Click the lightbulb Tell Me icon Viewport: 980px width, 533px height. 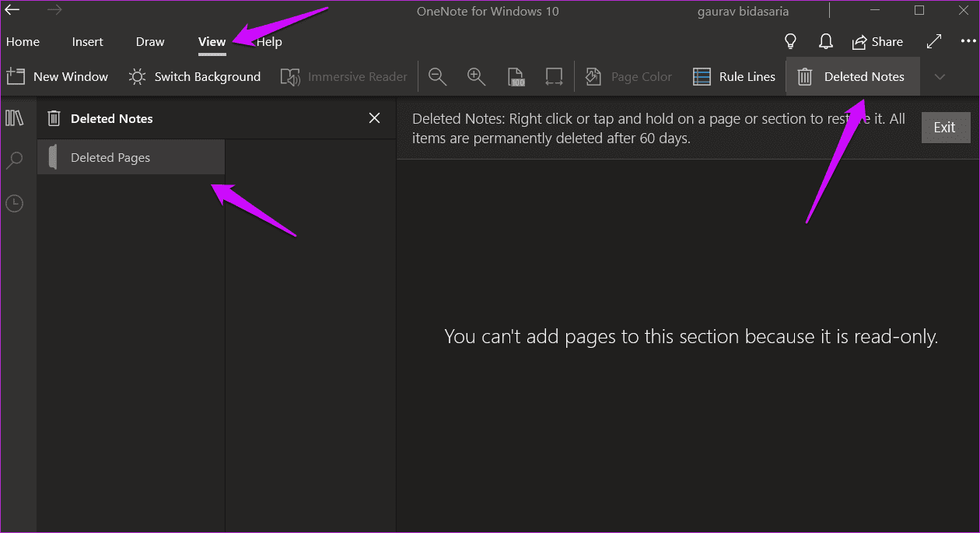point(791,42)
